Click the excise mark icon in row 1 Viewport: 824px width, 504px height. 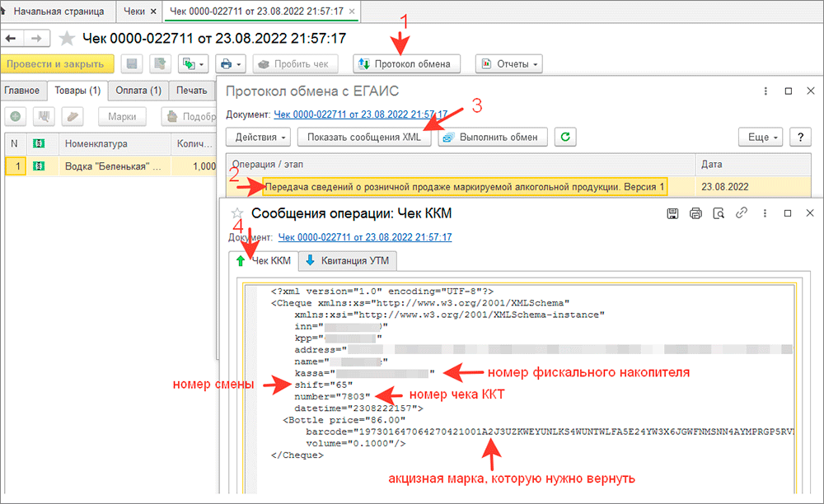(x=39, y=166)
